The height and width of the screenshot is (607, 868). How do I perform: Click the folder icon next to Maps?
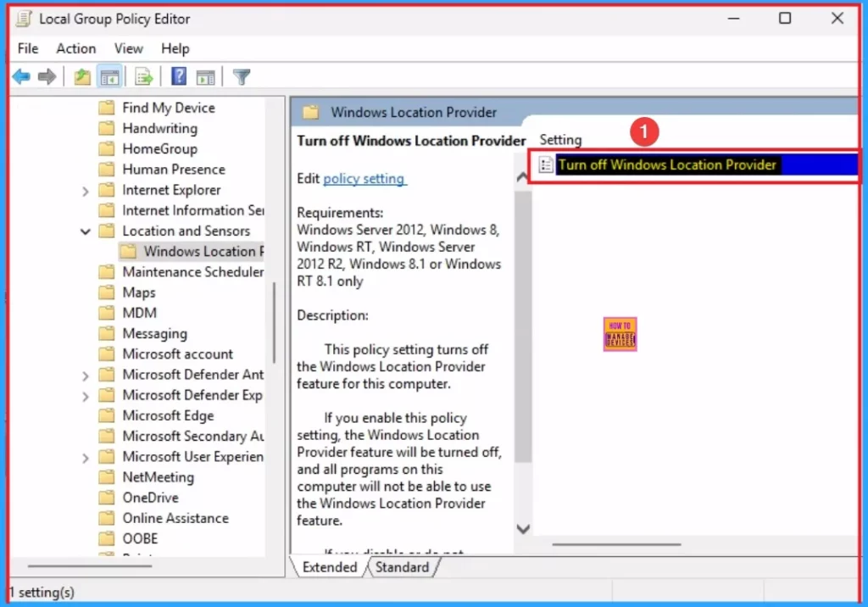[x=106, y=292]
